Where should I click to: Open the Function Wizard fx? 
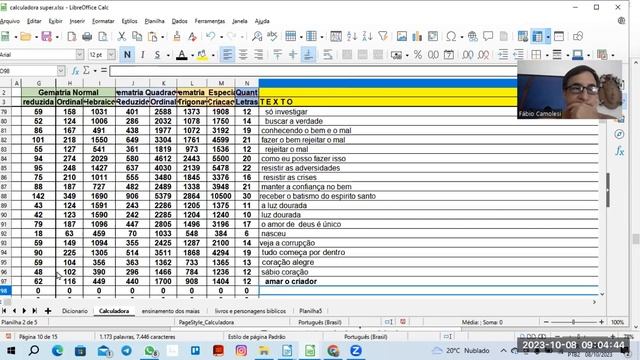75,71
